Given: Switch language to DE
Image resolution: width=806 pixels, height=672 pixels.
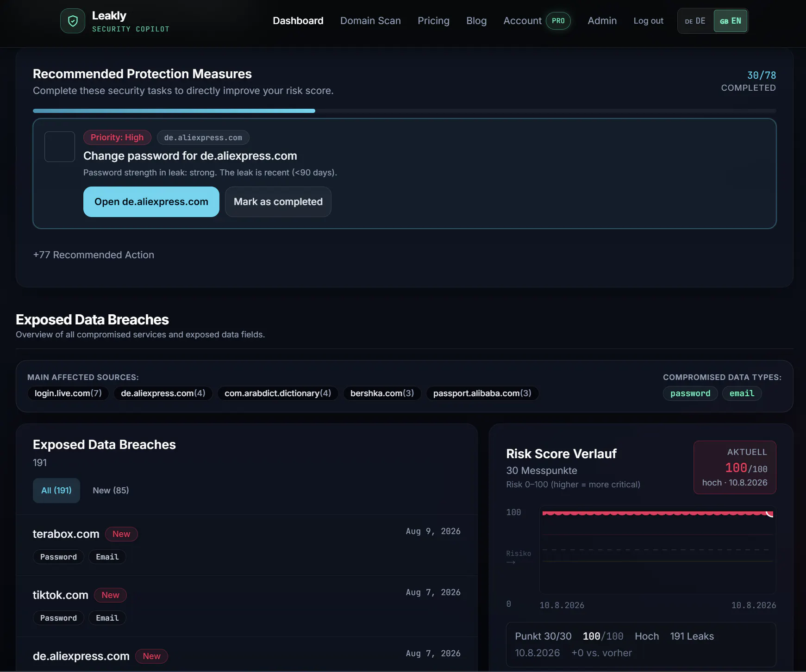Looking at the screenshot, I should coord(695,21).
